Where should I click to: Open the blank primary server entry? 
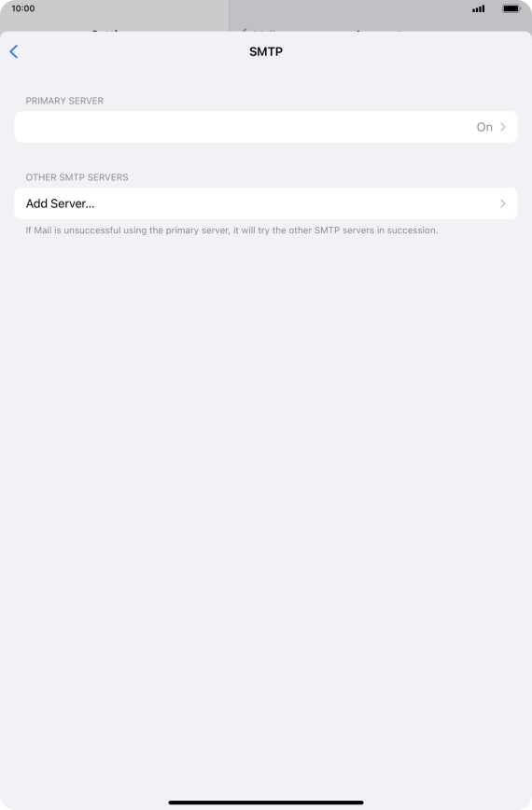click(265, 127)
